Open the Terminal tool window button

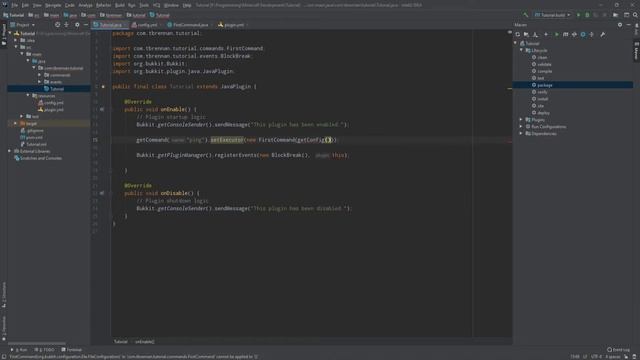tap(72, 350)
